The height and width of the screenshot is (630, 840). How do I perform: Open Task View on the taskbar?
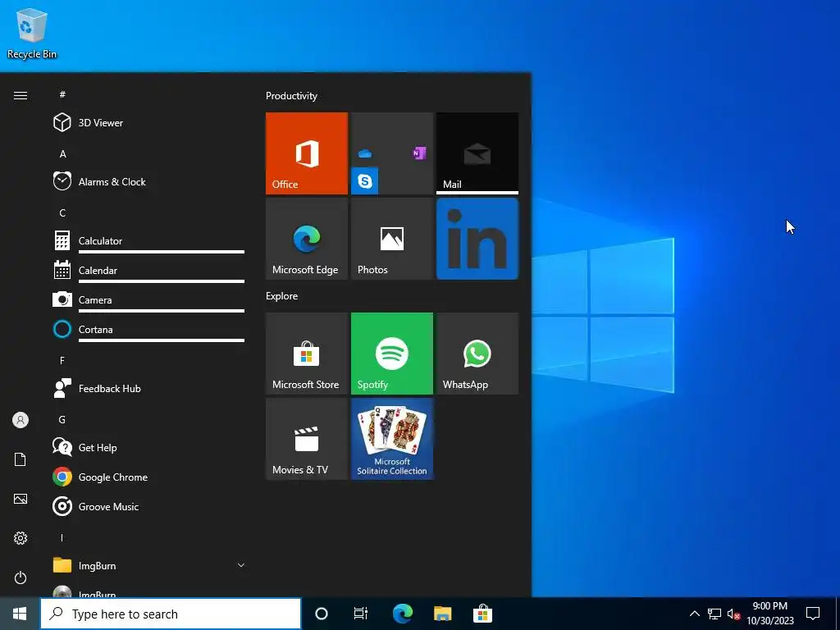click(x=361, y=614)
